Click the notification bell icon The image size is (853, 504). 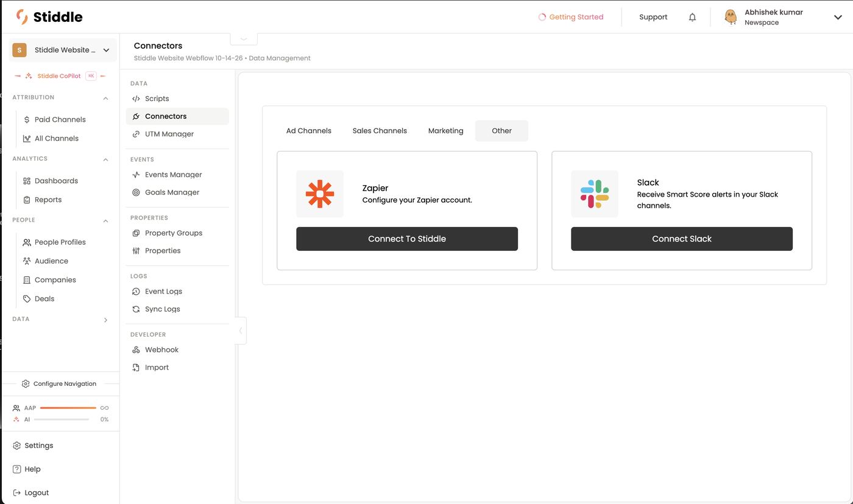point(692,17)
